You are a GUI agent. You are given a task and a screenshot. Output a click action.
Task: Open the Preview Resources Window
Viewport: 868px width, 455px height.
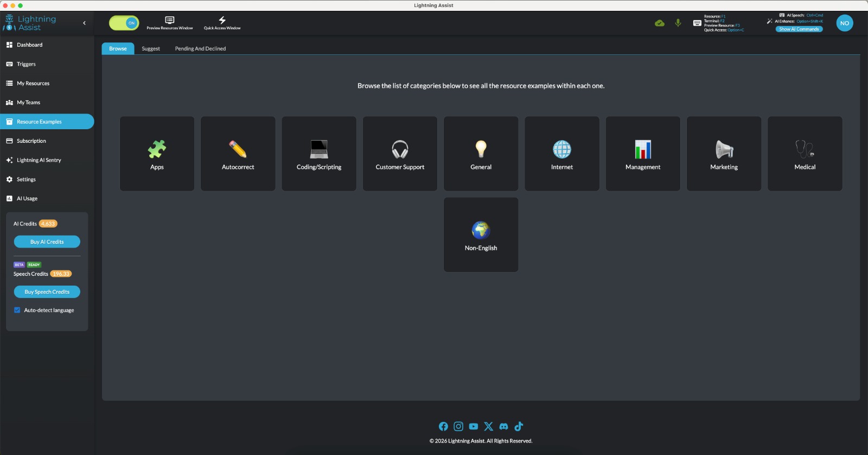[x=169, y=23]
